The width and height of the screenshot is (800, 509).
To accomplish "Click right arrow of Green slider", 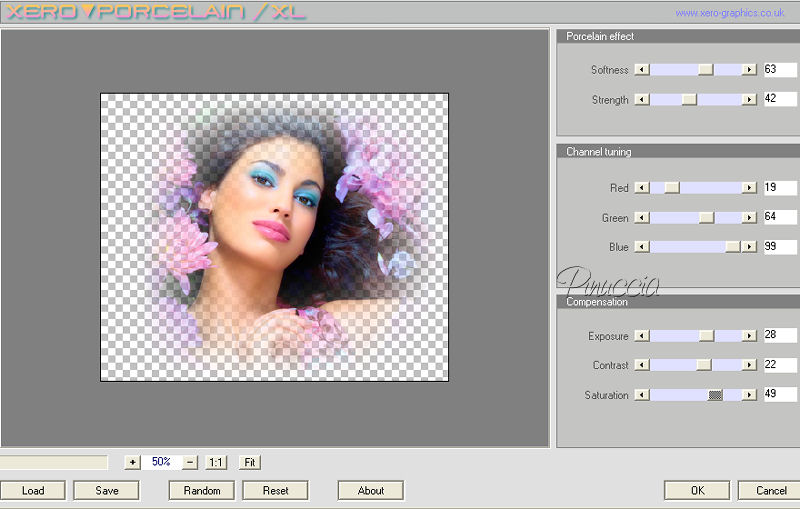I will click(749, 218).
